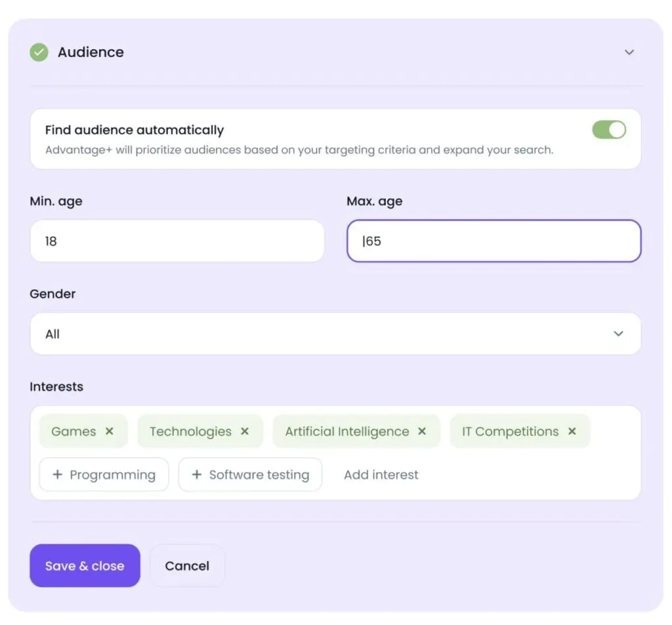Click the Add interest label

(381, 474)
